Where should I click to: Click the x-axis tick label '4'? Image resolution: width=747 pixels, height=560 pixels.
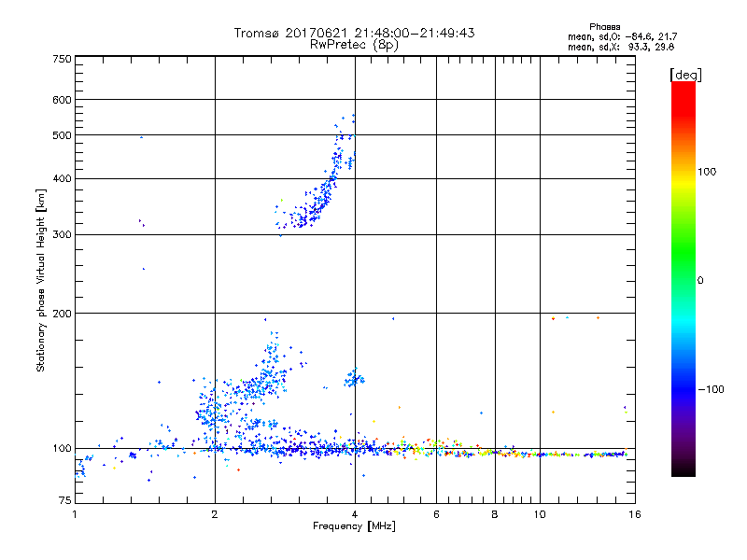pos(355,514)
